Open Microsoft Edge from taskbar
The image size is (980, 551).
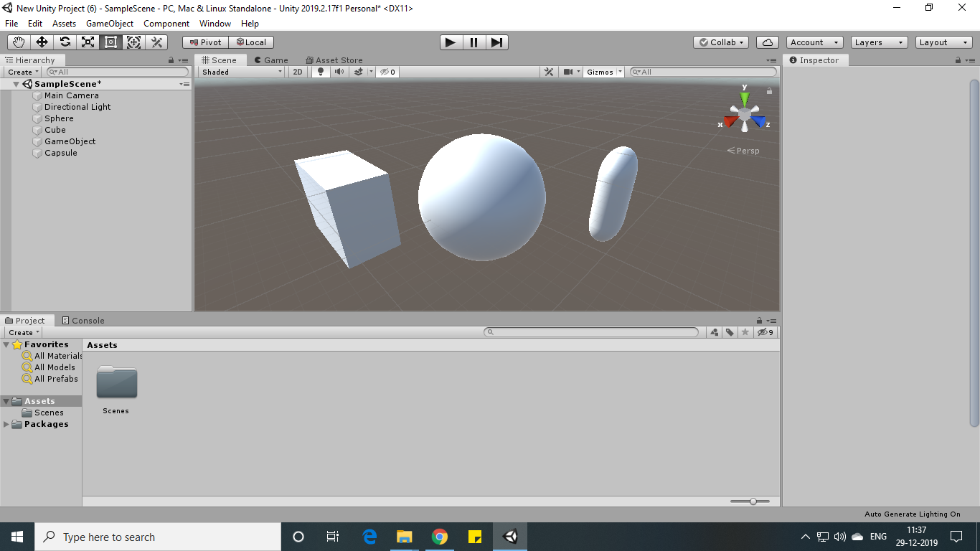[x=370, y=537]
